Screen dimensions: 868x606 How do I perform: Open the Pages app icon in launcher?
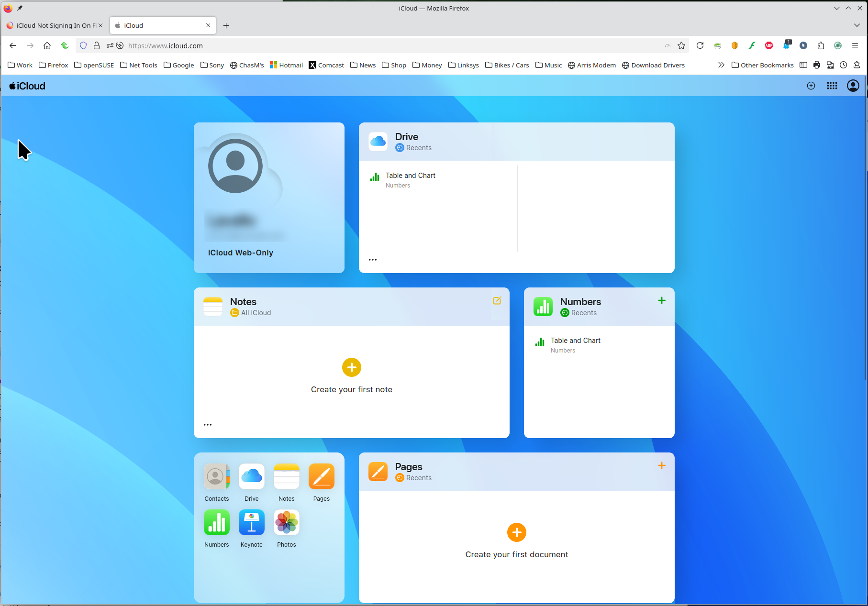click(x=322, y=476)
